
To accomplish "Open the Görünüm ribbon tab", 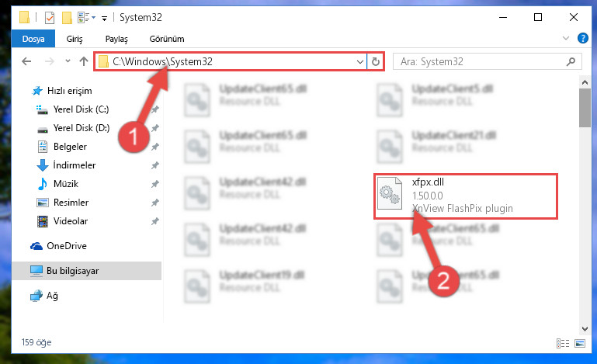I will coord(167,39).
